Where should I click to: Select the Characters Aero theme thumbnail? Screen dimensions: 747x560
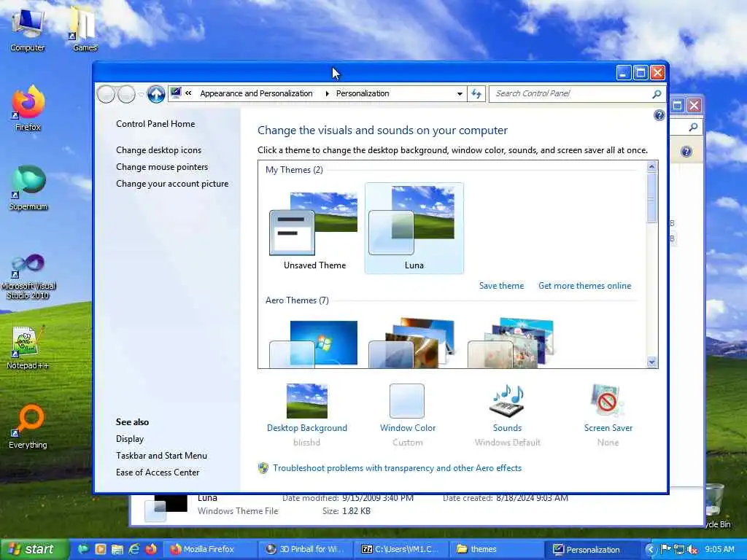pyautogui.click(x=511, y=343)
